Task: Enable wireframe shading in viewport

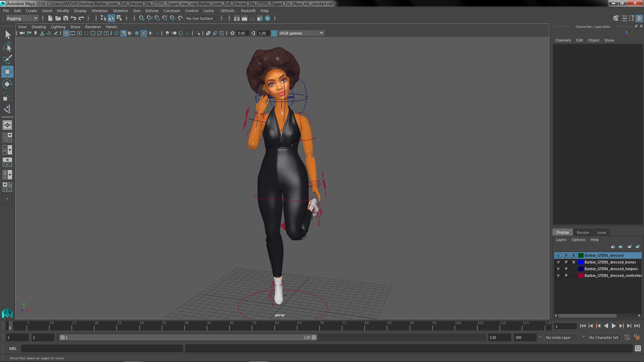Action: click(117, 33)
